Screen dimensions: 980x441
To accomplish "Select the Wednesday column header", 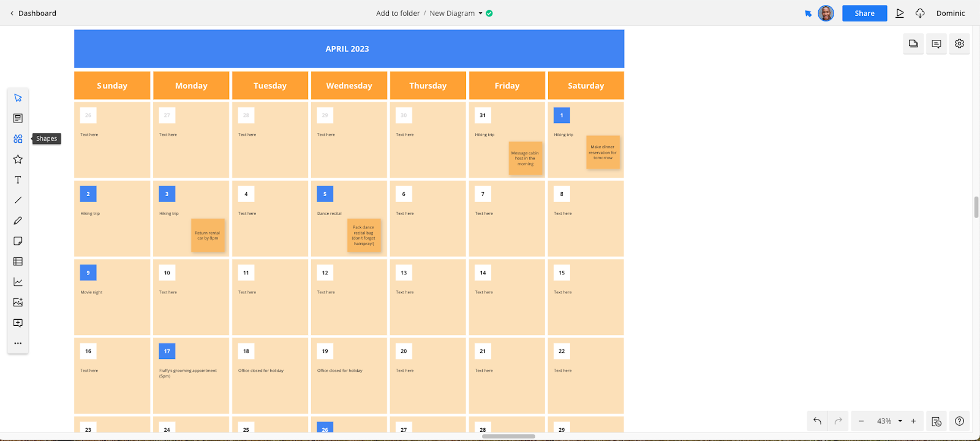I will point(349,86).
